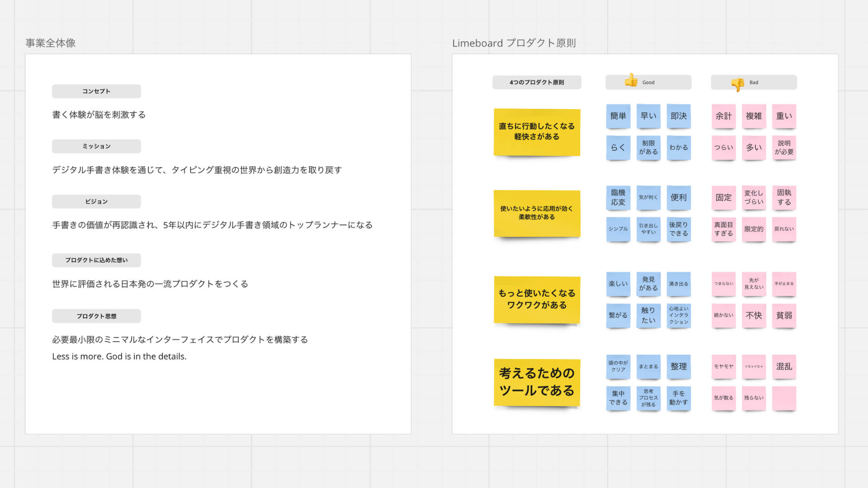This screenshot has height=488, width=868.
Task: Click the text starting with 必要最小限のミニマル
Action: click(x=180, y=339)
